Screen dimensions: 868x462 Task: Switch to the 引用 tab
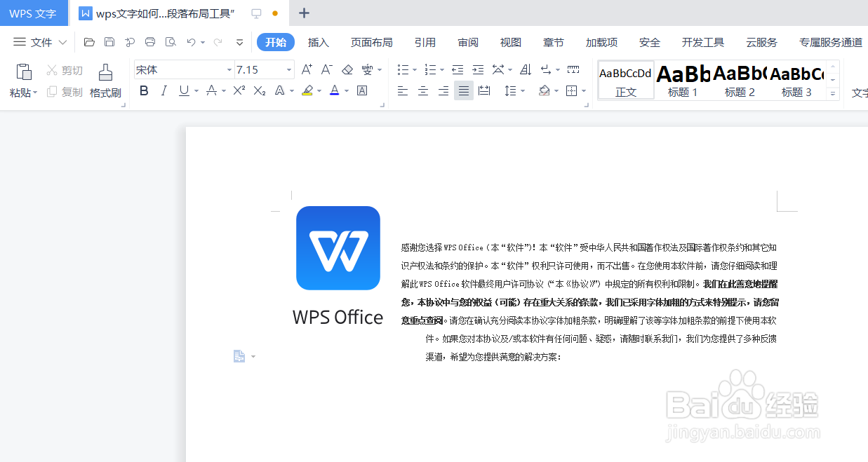tap(425, 42)
